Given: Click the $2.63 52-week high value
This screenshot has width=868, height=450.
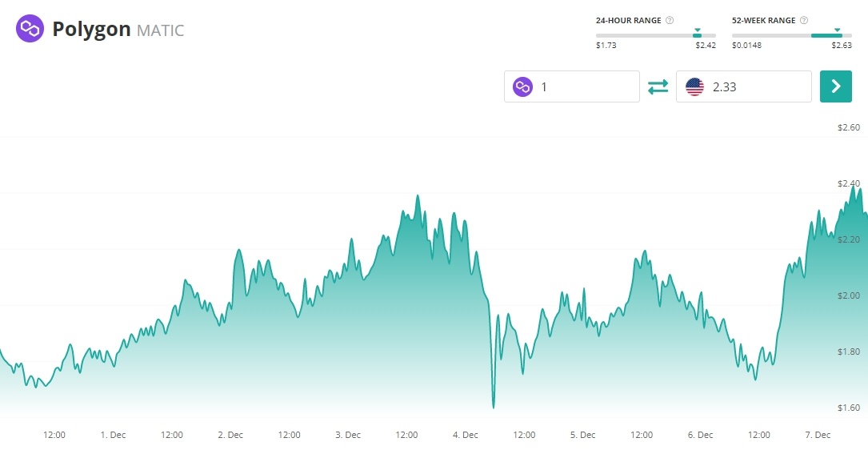Looking at the screenshot, I should [x=841, y=46].
